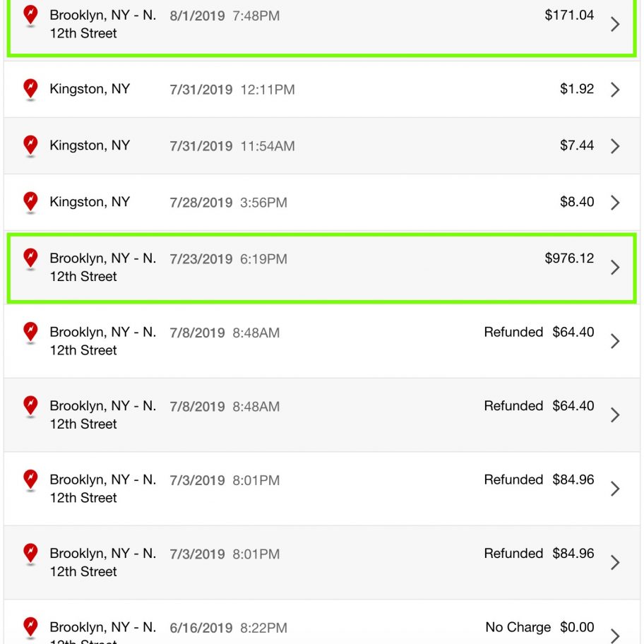Click the $976.12 charge amount
644x644 pixels.
pos(569,258)
